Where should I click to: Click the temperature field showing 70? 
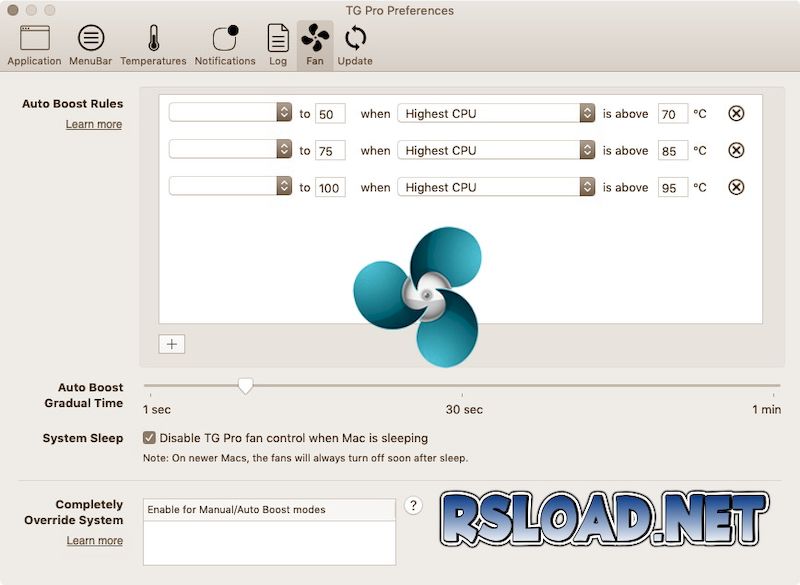click(x=672, y=114)
